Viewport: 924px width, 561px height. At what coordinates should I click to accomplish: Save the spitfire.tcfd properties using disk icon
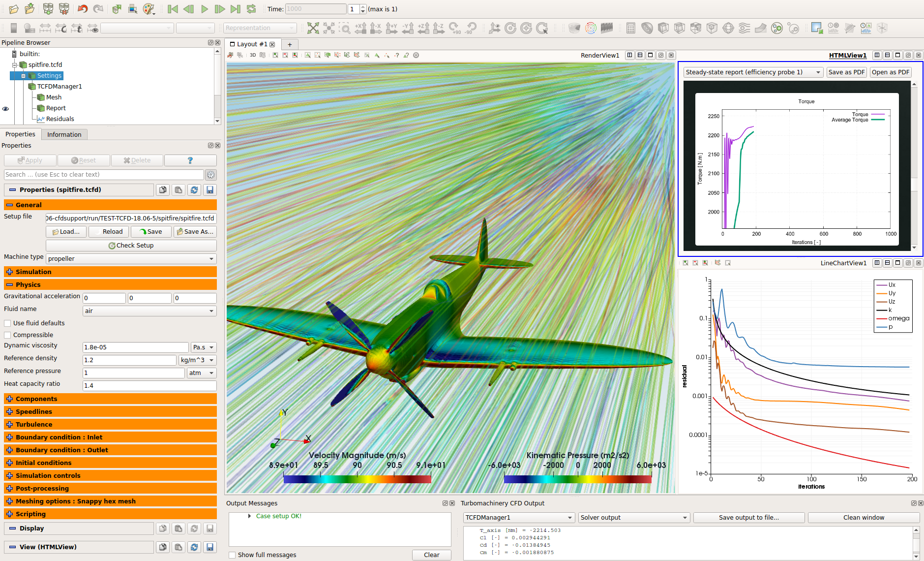tap(210, 190)
